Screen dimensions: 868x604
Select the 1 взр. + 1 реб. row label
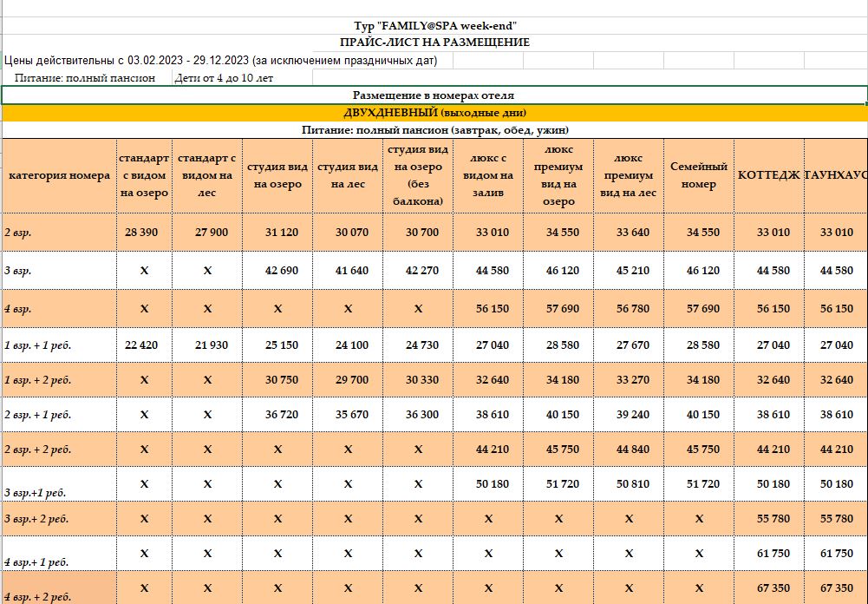click(x=59, y=345)
